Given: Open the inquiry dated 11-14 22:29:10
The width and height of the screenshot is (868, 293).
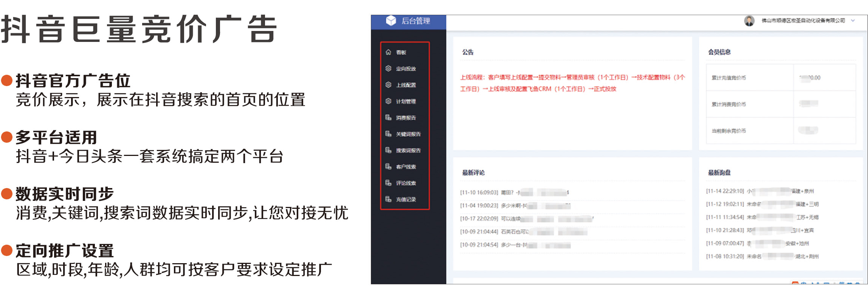Looking at the screenshot, I should tap(760, 191).
